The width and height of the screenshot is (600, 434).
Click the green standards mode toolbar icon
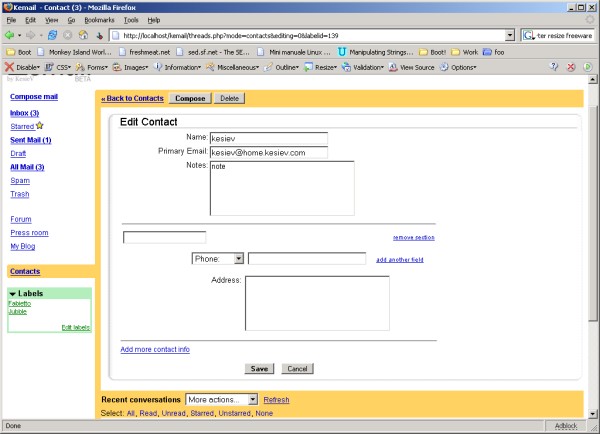588,67
